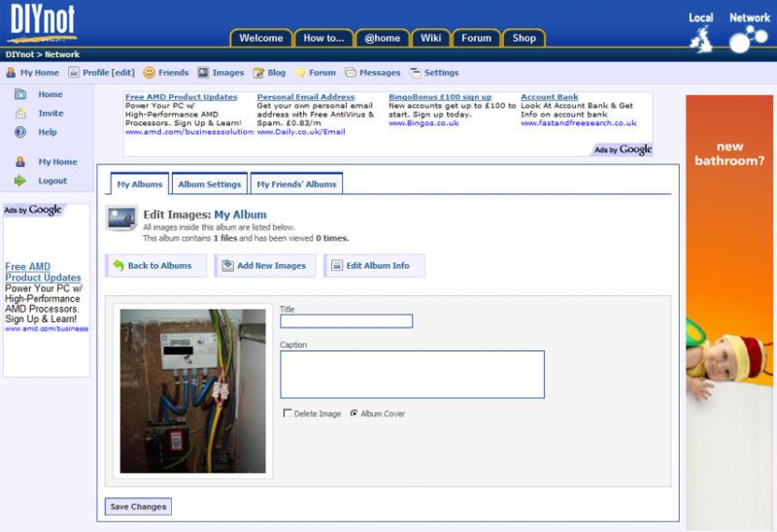The height and width of the screenshot is (532, 777).
Task: Tick the Delete Image checkbox
Action: click(x=287, y=414)
